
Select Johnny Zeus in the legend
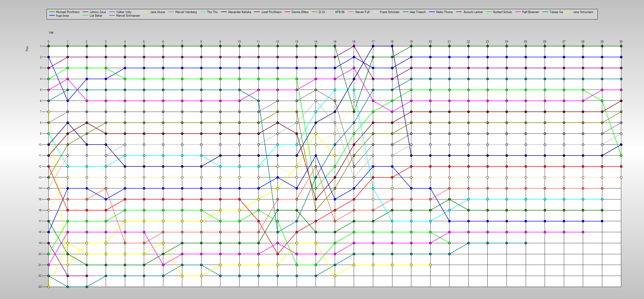coord(94,12)
